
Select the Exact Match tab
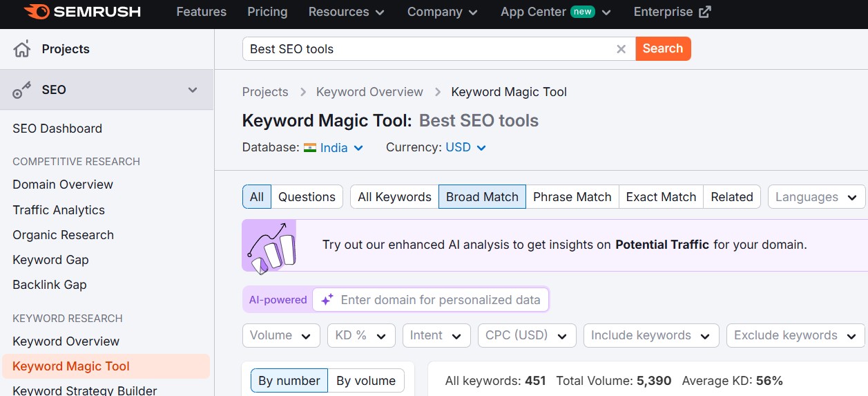pos(661,197)
